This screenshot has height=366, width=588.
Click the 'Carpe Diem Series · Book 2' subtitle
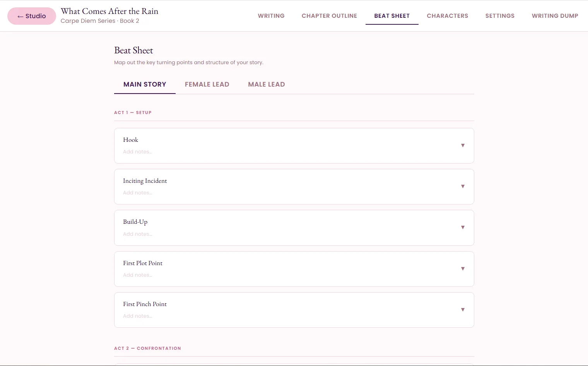tap(100, 21)
